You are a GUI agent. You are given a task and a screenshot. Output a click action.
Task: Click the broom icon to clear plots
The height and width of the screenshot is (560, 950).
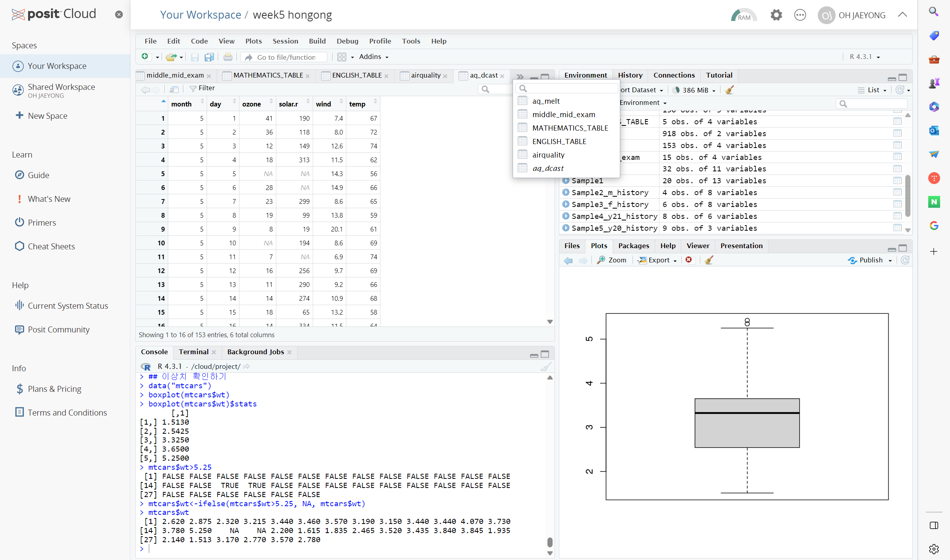tap(709, 260)
